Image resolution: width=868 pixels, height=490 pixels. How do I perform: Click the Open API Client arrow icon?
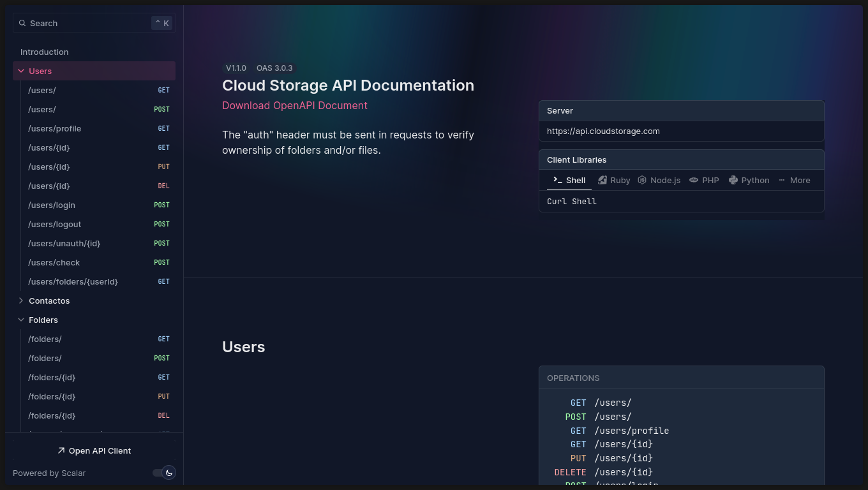point(61,450)
